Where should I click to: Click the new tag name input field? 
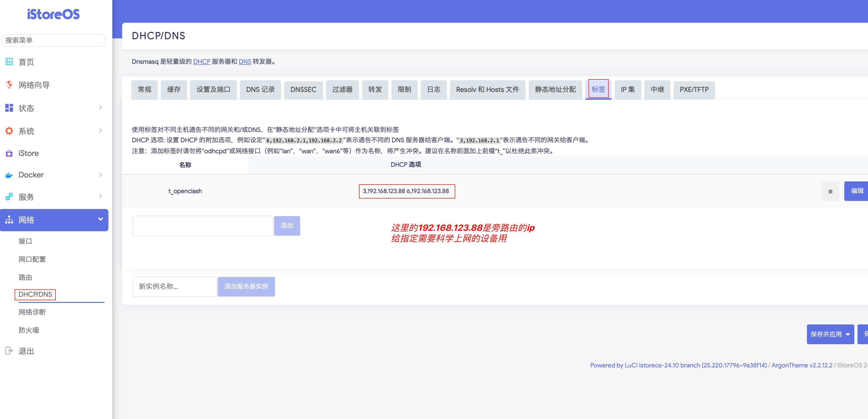coord(202,226)
